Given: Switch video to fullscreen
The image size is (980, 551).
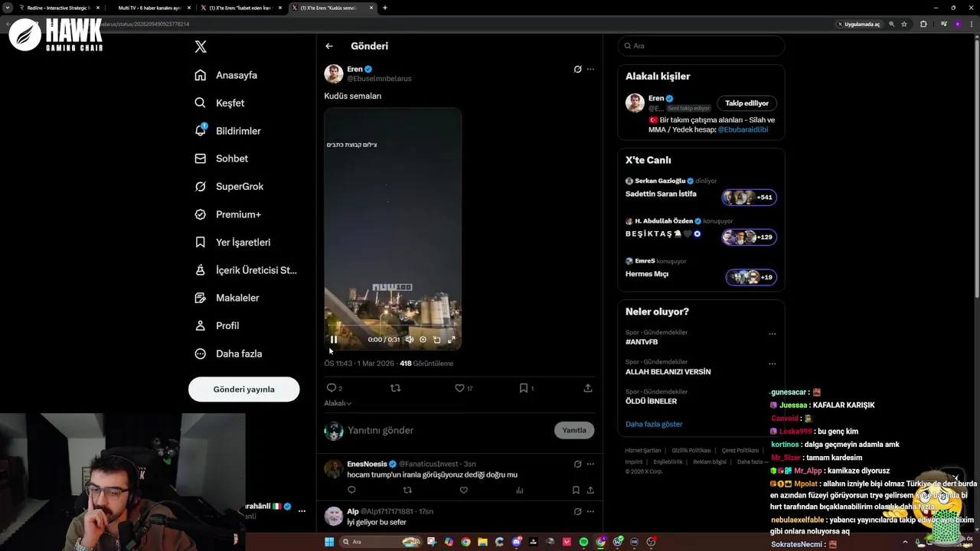Looking at the screenshot, I should tap(451, 339).
